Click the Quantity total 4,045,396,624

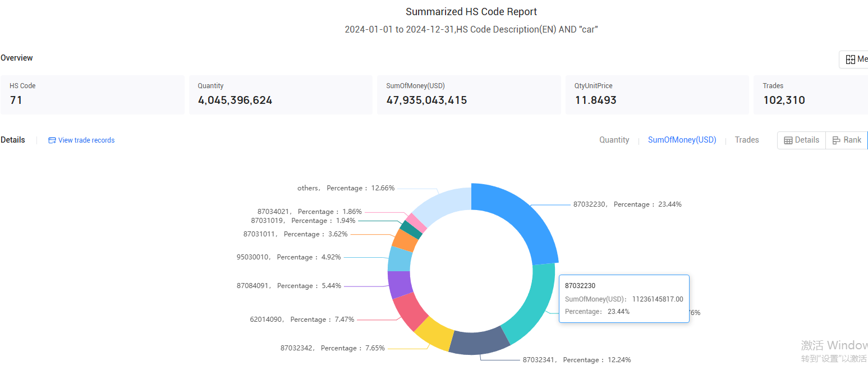click(235, 101)
